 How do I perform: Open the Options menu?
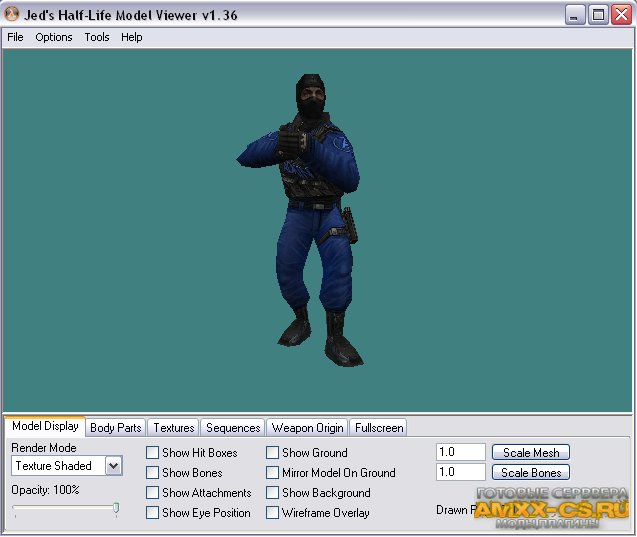(54, 37)
